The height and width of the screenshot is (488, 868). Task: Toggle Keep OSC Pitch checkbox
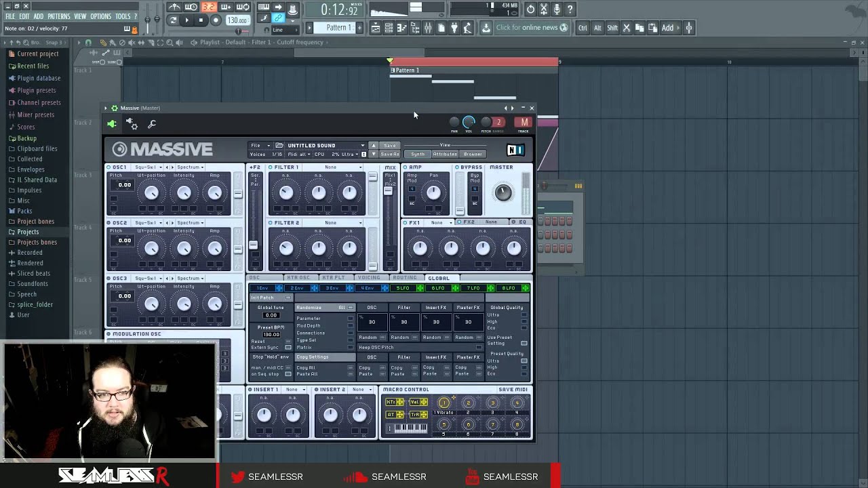[x=479, y=347]
